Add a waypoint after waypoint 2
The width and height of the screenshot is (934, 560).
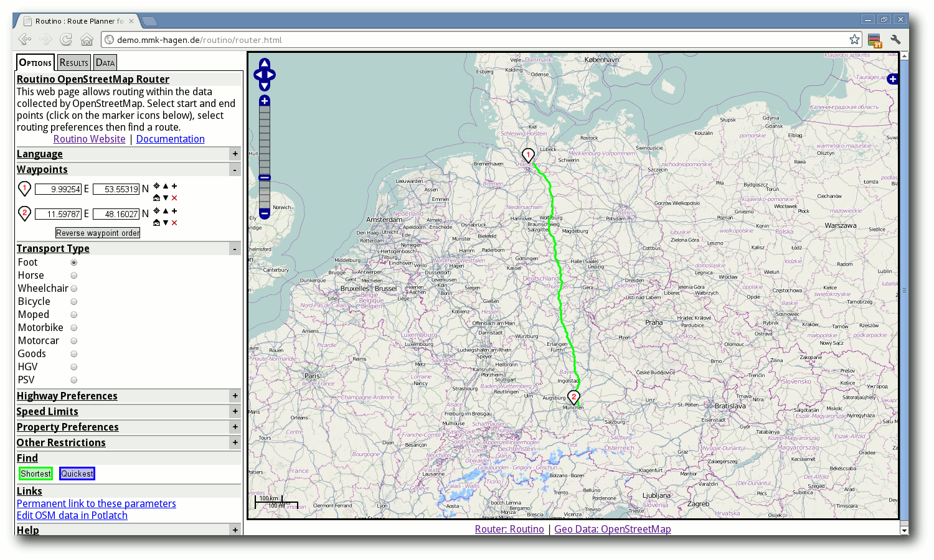(x=174, y=210)
